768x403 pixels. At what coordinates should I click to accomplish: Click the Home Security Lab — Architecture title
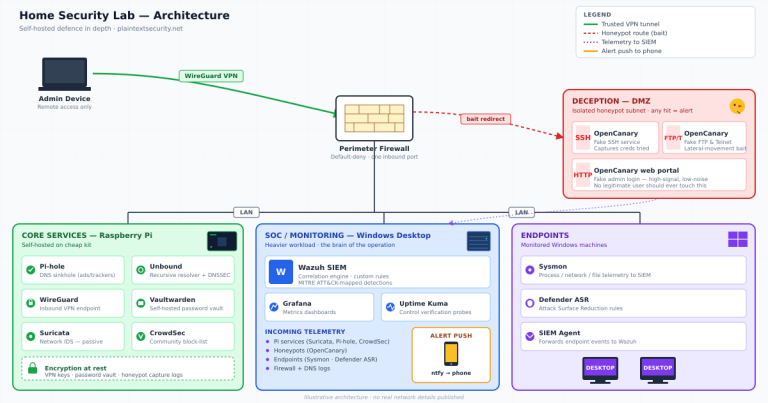[124, 15]
